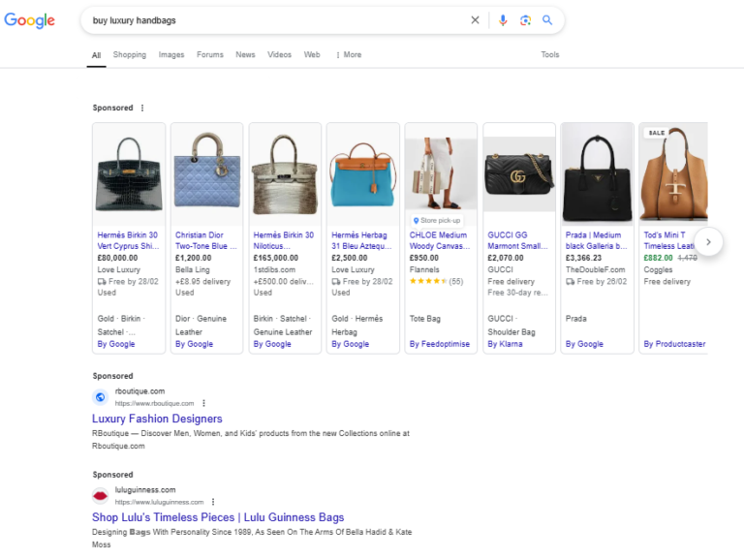744x560 pixels.
Task: Open GUCCI GG Marmont Small listing
Action: [517, 240]
